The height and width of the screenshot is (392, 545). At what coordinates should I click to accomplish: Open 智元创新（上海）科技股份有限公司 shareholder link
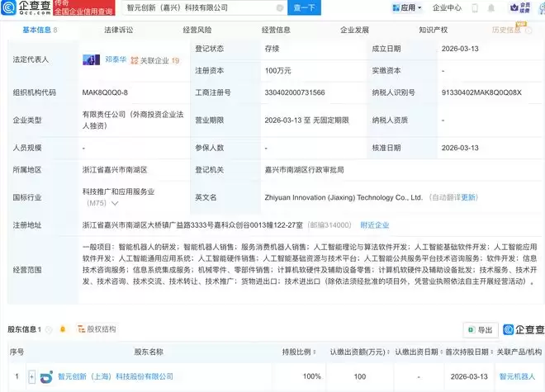116,376
